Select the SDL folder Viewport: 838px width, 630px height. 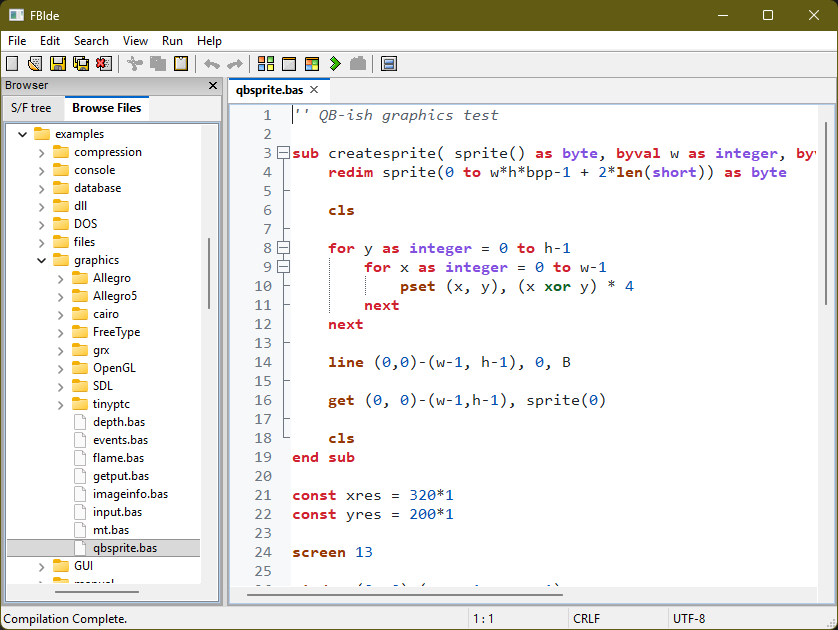tap(103, 386)
